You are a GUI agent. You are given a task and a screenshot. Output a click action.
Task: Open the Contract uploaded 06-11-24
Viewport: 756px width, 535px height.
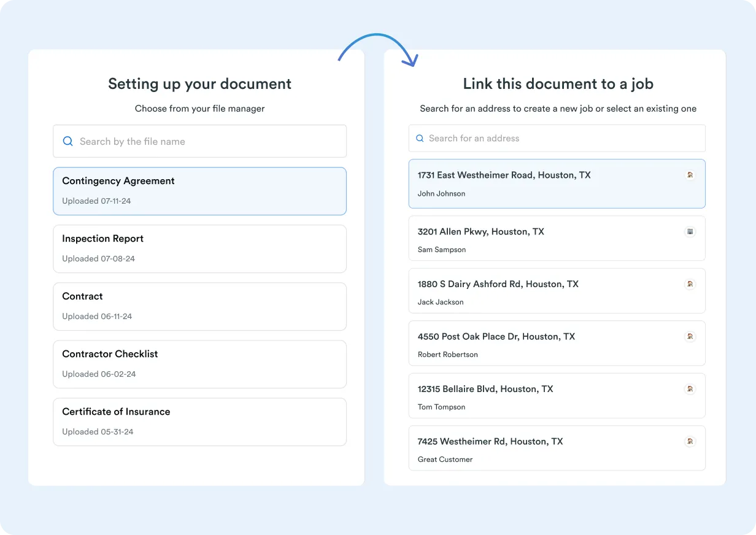199,306
